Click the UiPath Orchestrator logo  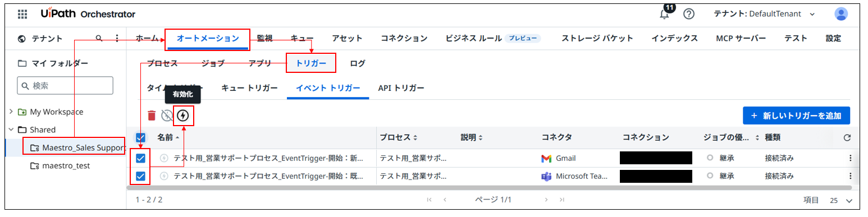pyautogui.click(x=88, y=14)
